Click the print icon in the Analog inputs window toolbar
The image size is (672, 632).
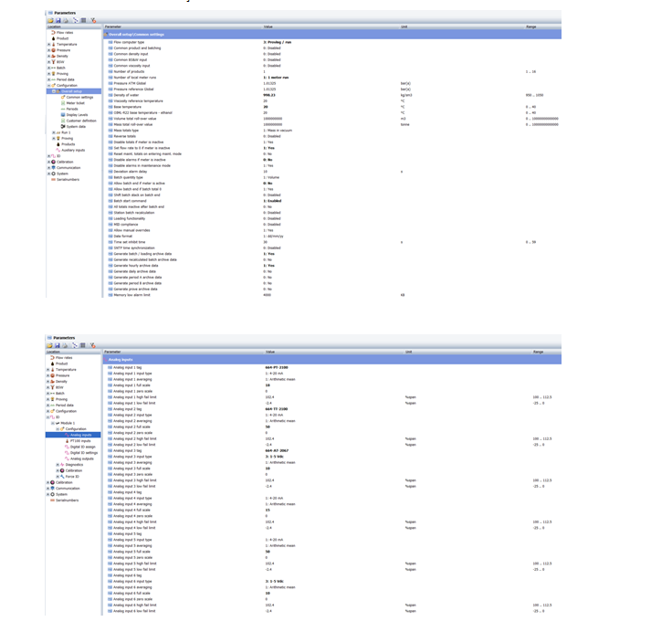coord(65,345)
